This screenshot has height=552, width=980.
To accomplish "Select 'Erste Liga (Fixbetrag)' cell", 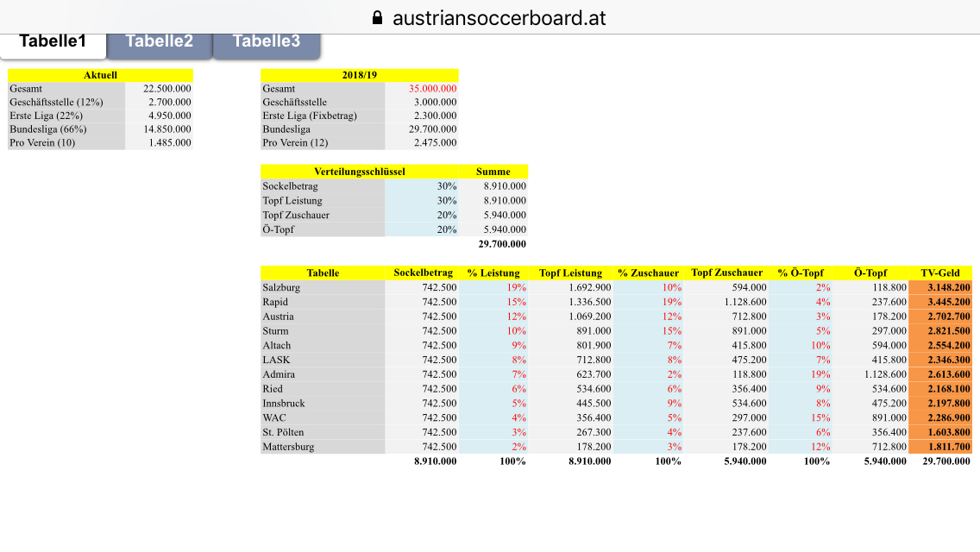I will [323, 116].
